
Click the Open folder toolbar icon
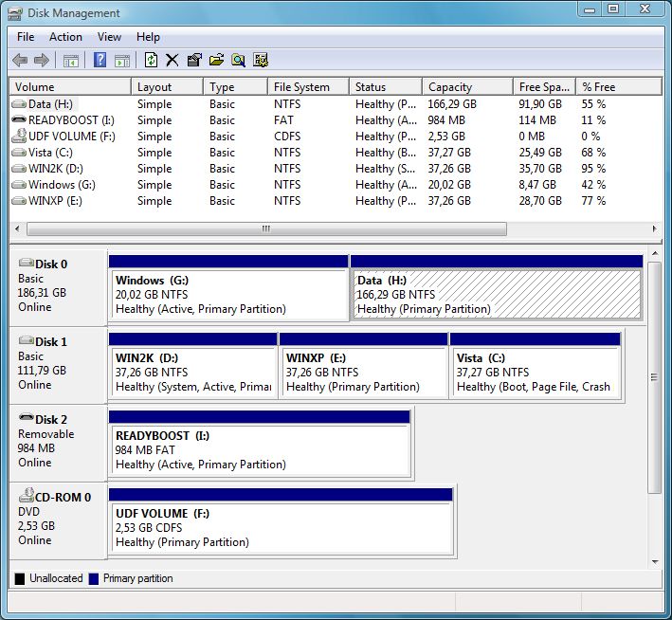tap(216, 60)
